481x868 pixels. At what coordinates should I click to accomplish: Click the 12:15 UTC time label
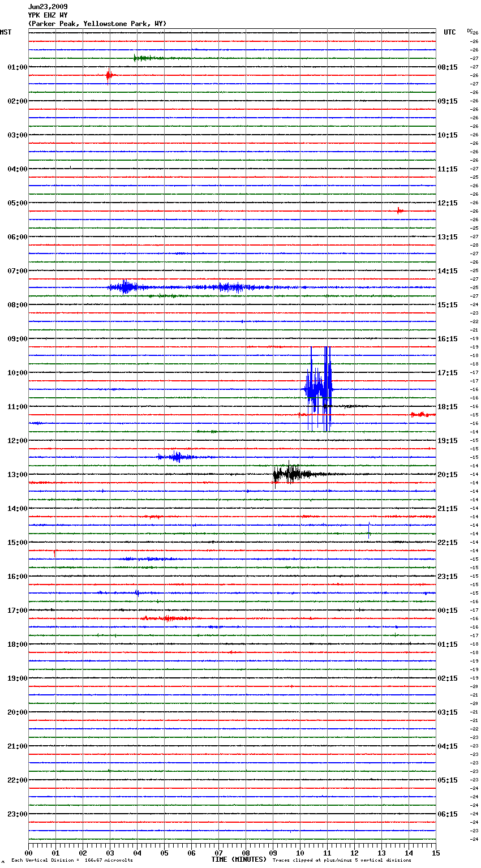[x=448, y=203]
